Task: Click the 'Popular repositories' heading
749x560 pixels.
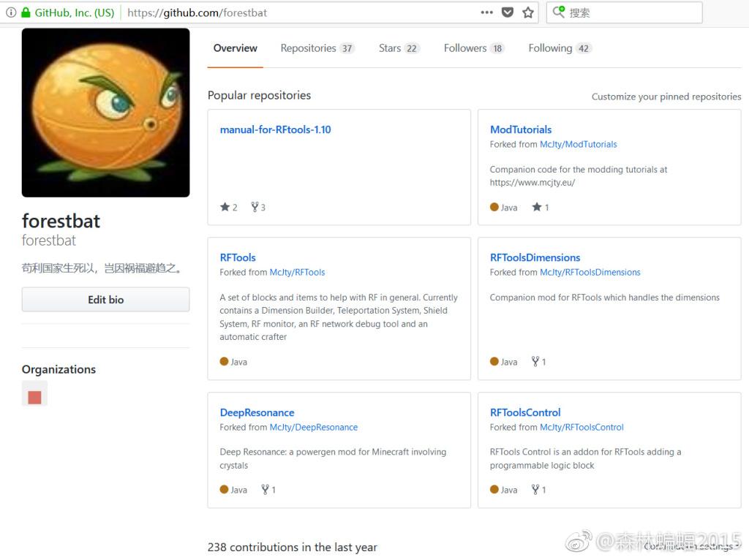Action: (x=259, y=95)
